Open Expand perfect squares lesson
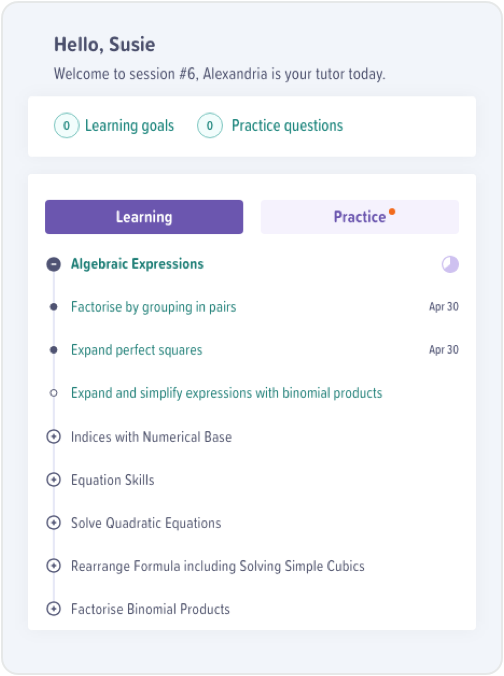Image resolution: width=504 pixels, height=676 pixels. [x=137, y=350]
